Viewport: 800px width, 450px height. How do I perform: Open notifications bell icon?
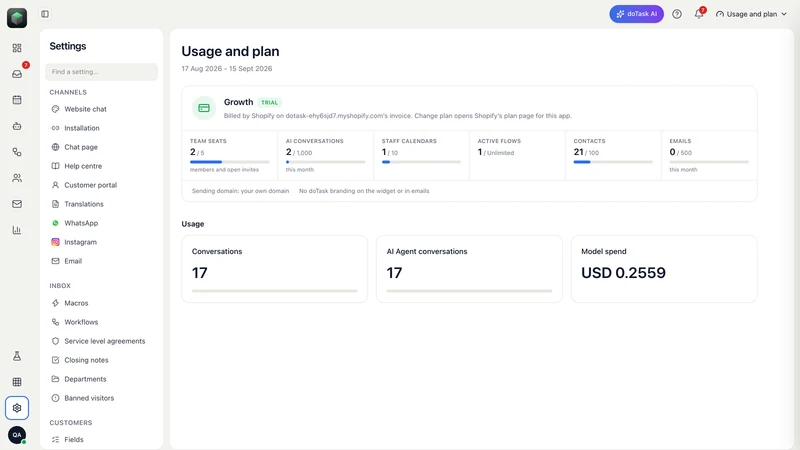pyautogui.click(x=699, y=14)
